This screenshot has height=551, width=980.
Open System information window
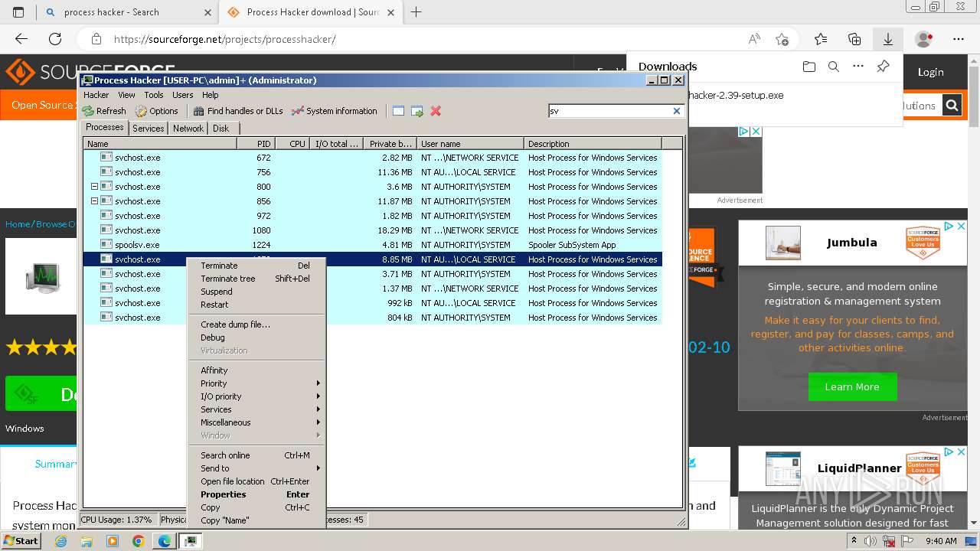coord(335,111)
